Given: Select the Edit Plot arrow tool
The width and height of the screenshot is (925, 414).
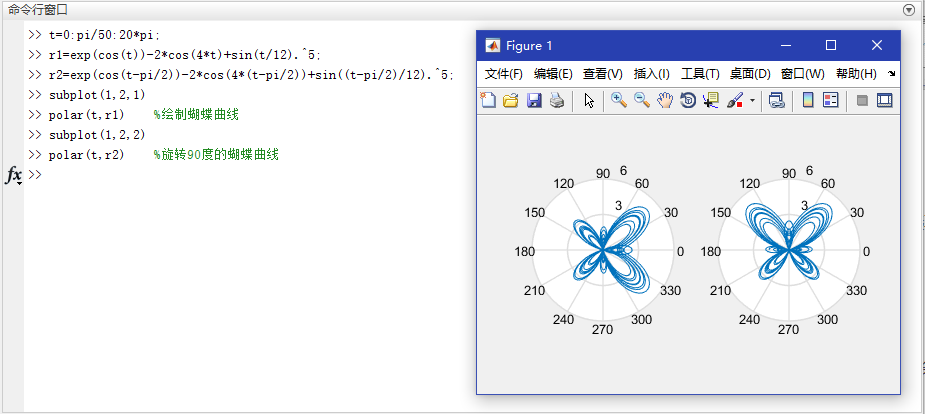Looking at the screenshot, I should [589, 100].
